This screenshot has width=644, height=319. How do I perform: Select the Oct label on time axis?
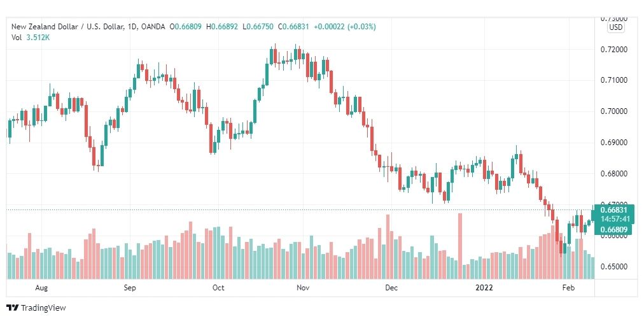[x=218, y=288]
